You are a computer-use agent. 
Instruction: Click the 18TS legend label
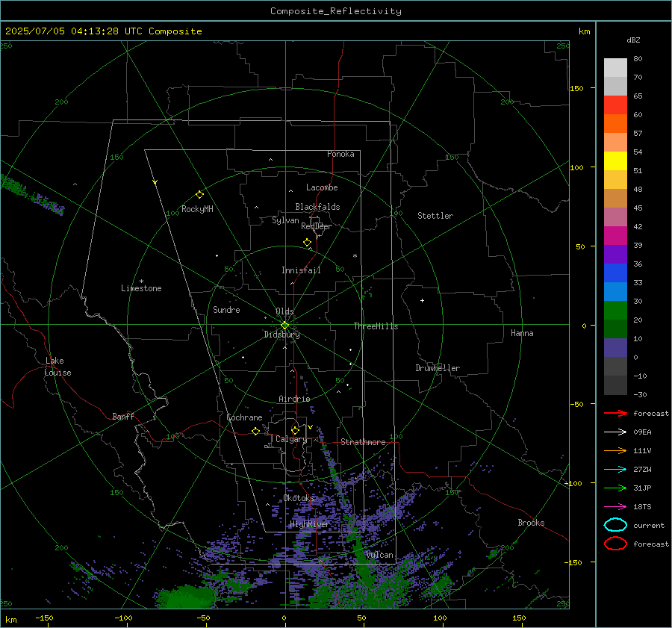coord(642,507)
